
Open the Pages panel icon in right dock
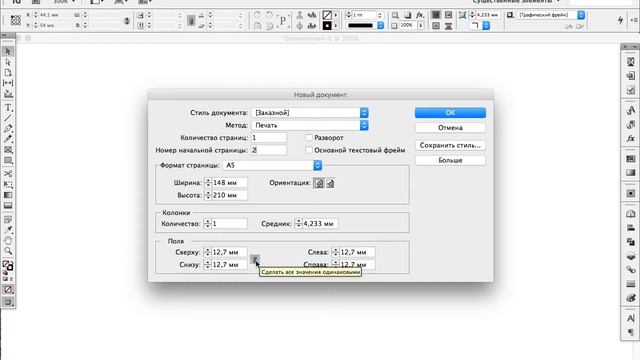click(x=631, y=214)
